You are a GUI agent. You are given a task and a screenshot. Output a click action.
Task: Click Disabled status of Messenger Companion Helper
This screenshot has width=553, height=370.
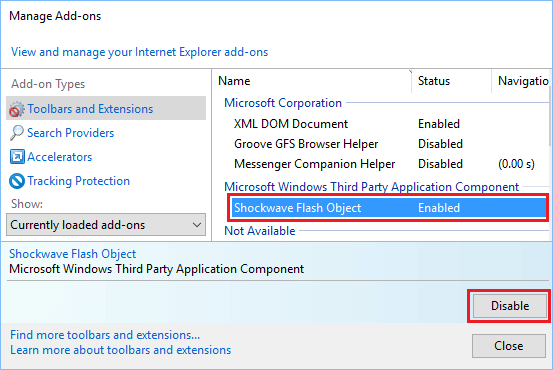click(440, 164)
